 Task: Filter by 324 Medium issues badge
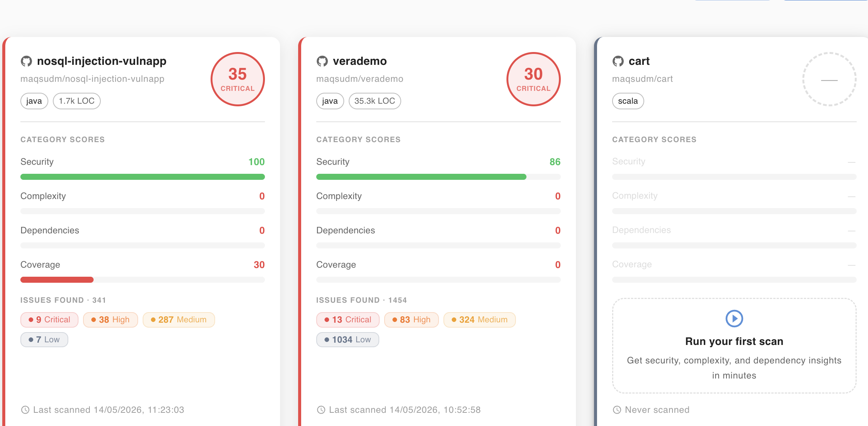(480, 320)
